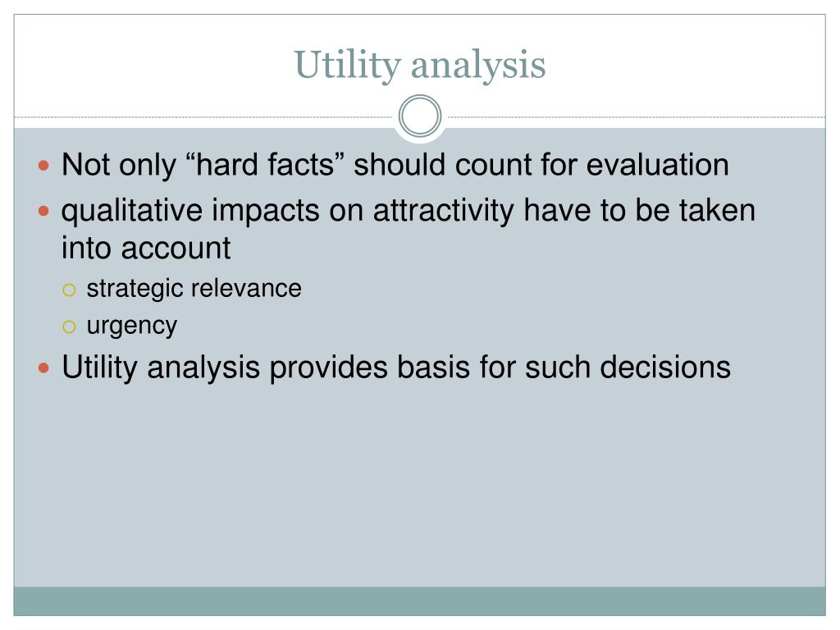The width and height of the screenshot is (840, 630).
Task: Click the orange bullet before 'Utility analysis provides'
Action: 44,368
